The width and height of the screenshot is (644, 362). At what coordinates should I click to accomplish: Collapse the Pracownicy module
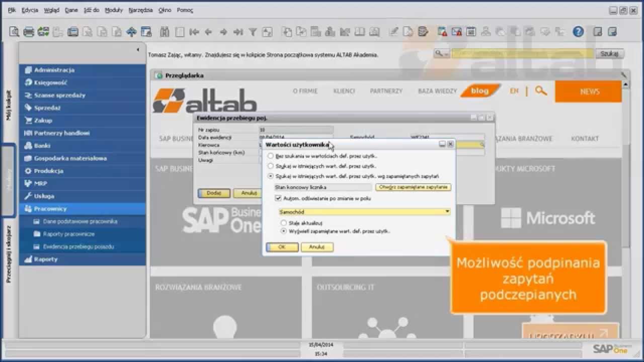point(83,209)
